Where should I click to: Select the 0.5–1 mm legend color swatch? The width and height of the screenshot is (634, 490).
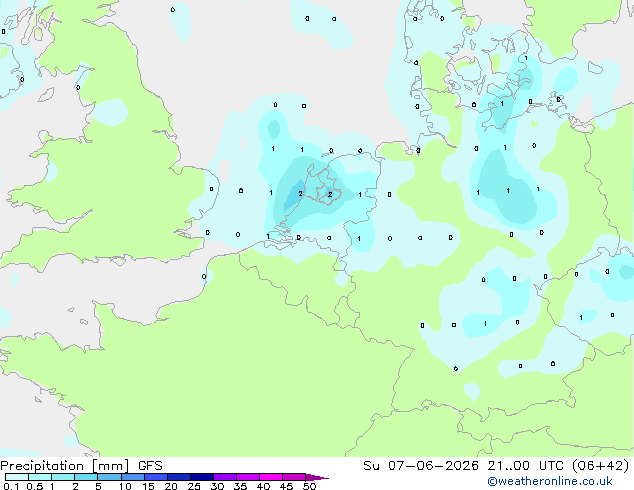[40, 477]
